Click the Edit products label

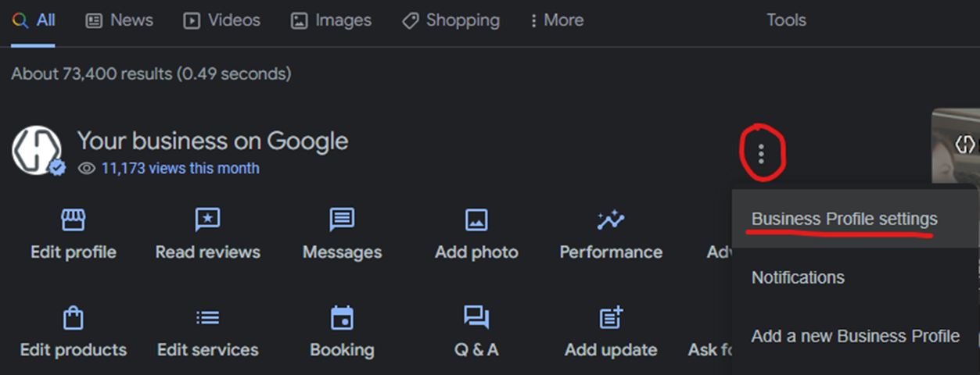click(74, 349)
